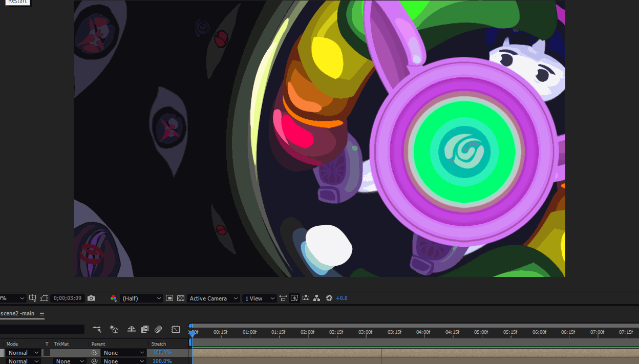Click the timeline layer search field

tap(42, 329)
